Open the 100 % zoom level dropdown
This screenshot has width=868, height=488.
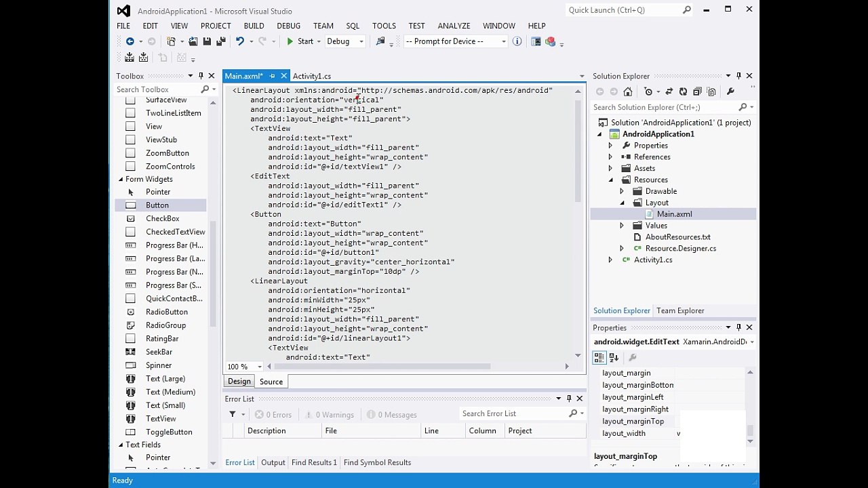260,367
